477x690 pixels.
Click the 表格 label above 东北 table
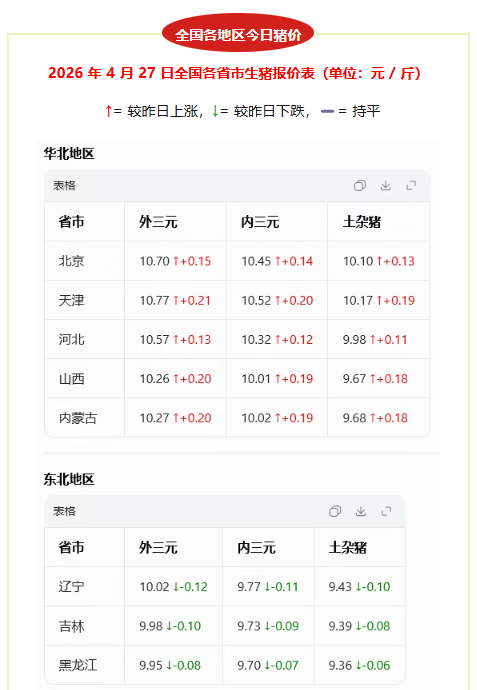click(64, 511)
